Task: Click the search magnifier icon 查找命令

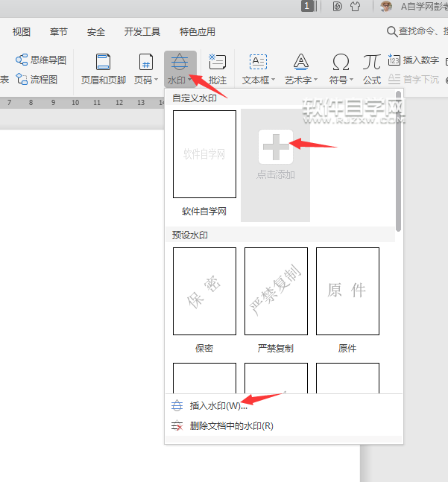Action: (x=392, y=31)
